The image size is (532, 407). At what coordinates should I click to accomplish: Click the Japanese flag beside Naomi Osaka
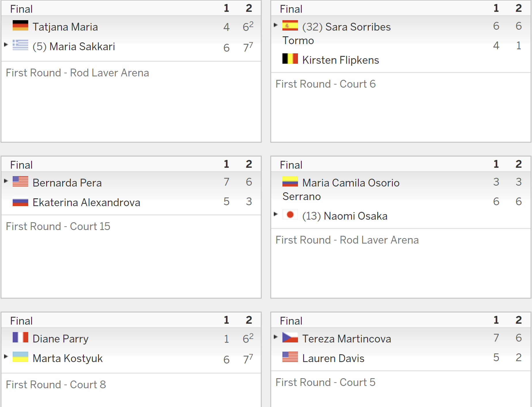pos(290,214)
